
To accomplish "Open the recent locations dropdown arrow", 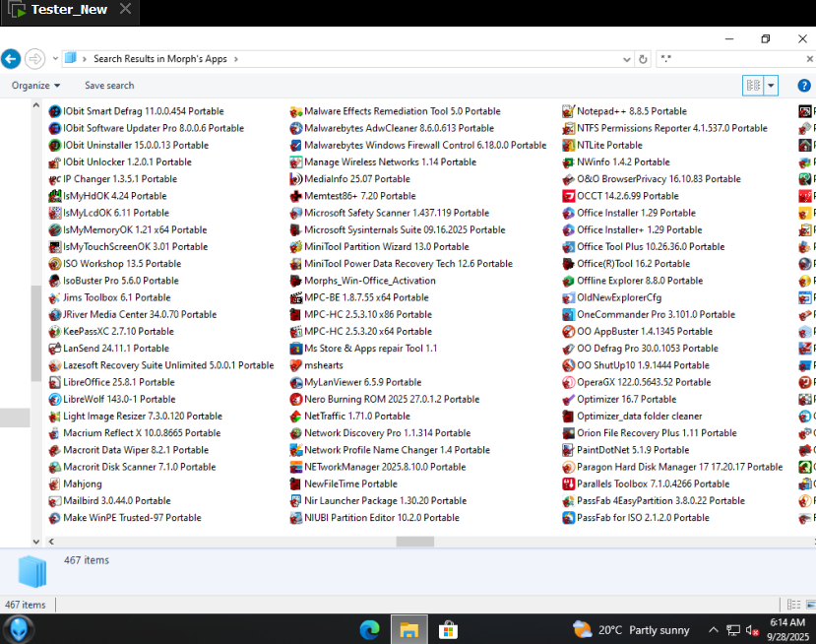I will (x=55, y=59).
